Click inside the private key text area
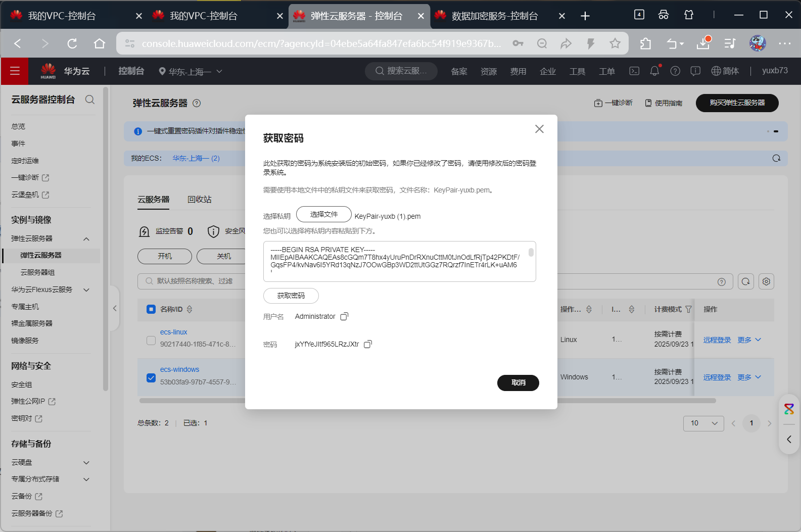 click(x=399, y=261)
